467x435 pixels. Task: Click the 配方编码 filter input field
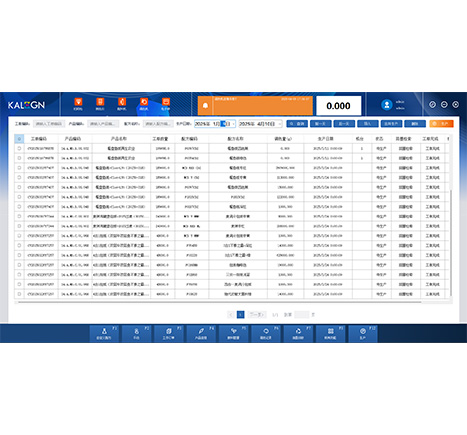coord(158,124)
